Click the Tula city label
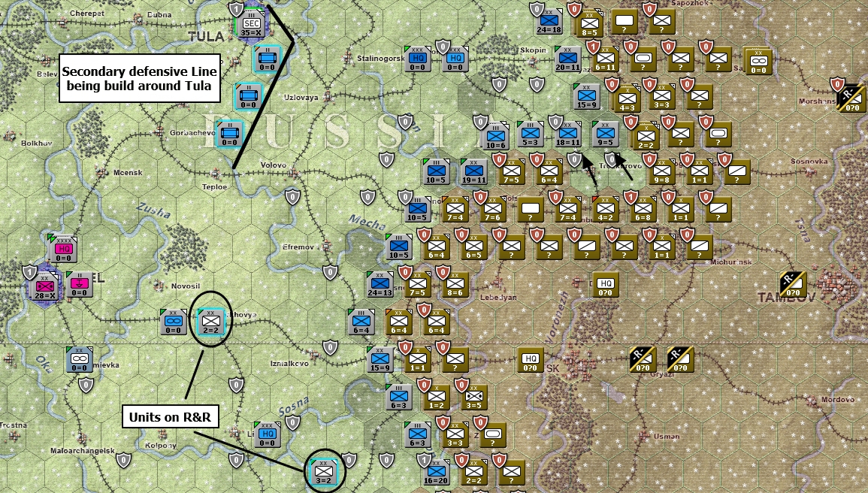 click(x=206, y=37)
